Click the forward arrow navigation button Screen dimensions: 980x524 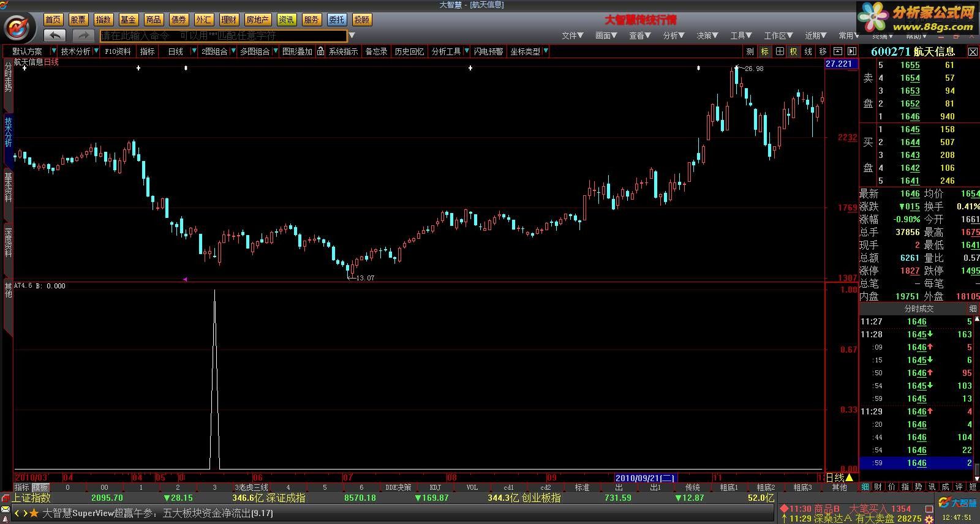click(83, 36)
